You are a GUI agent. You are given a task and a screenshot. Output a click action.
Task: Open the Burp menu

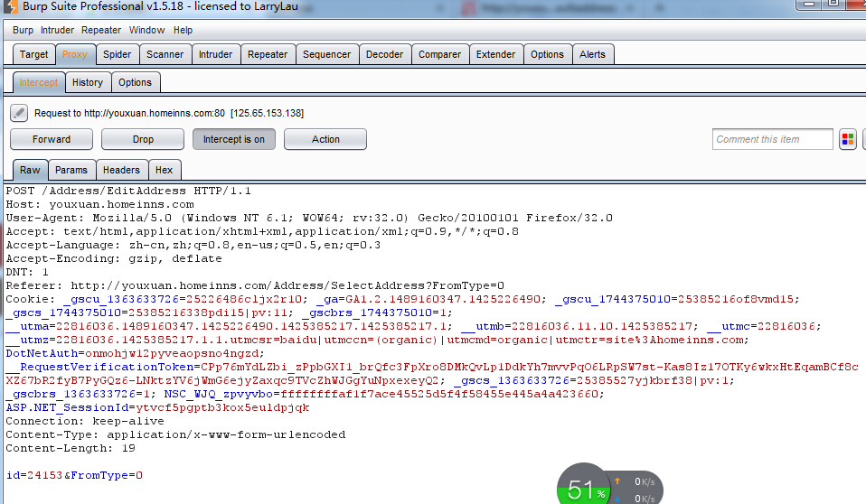pos(23,30)
